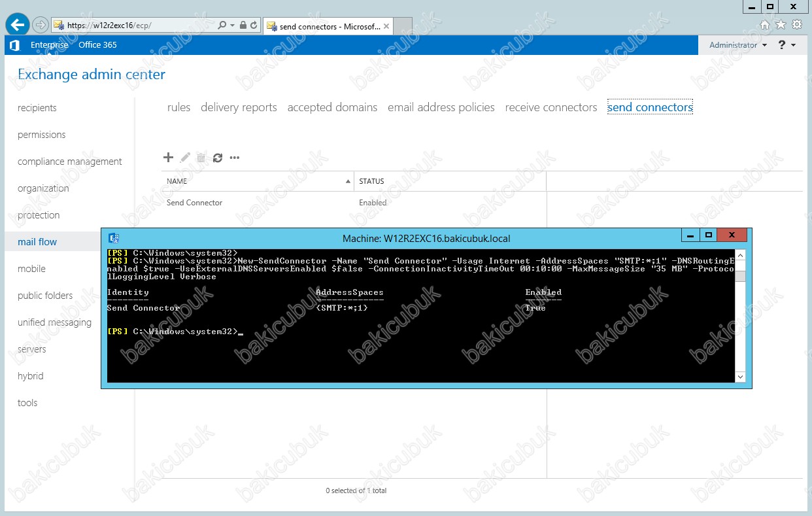Open unified messaging section

coord(54,322)
